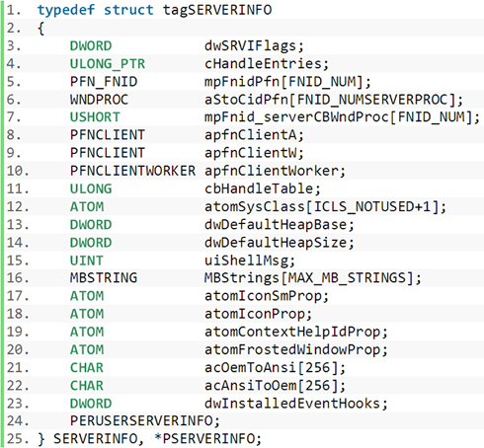
Task: Click the USHORT type on line 7
Action: tap(95, 117)
